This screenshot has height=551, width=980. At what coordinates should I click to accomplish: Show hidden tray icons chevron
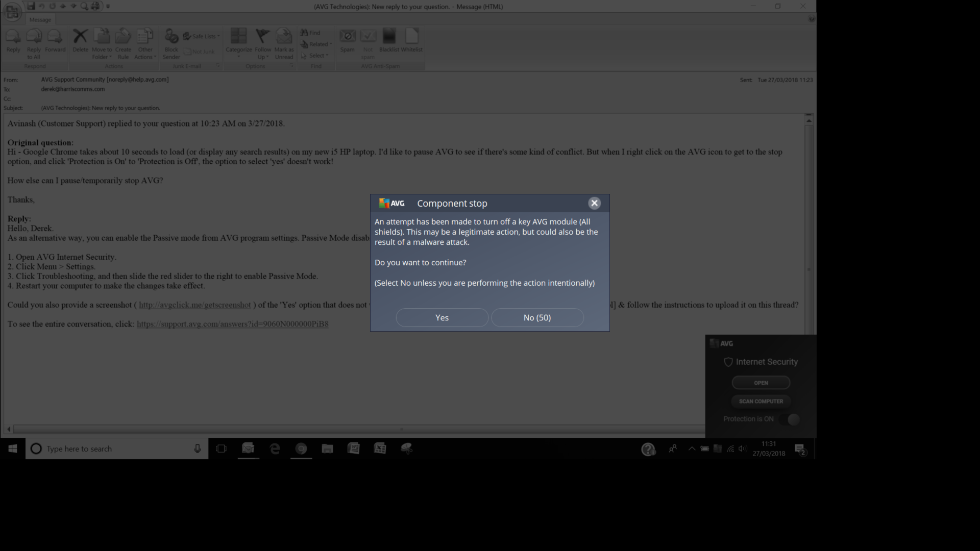click(692, 448)
